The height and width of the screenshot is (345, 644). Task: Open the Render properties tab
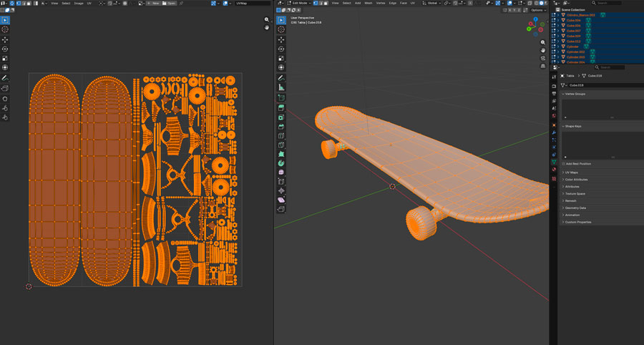pyautogui.click(x=554, y=86)
